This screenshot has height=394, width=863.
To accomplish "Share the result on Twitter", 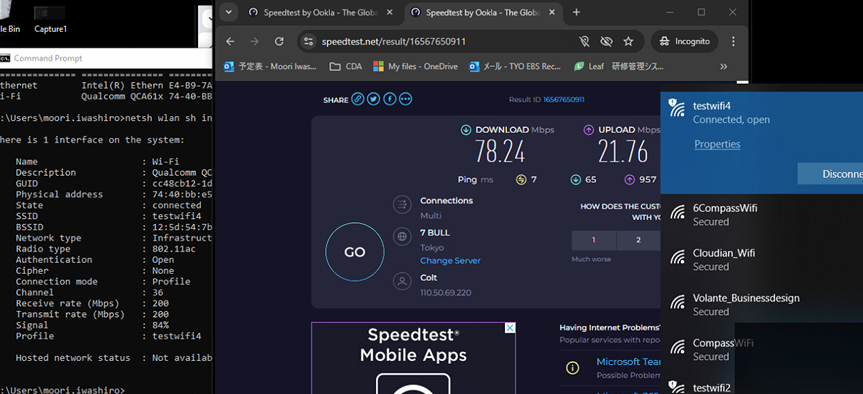I will 374,99.
